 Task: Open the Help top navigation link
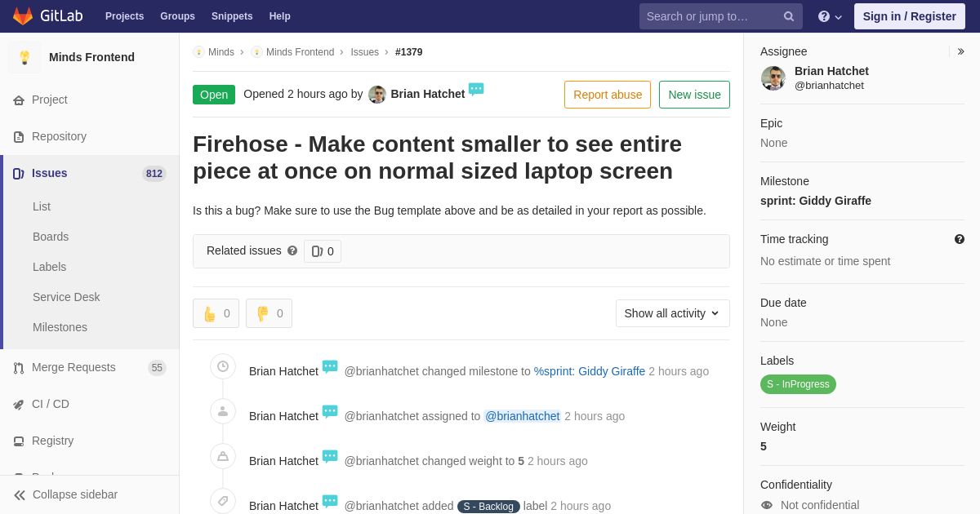pyautogui.click(x=280, y=16)
